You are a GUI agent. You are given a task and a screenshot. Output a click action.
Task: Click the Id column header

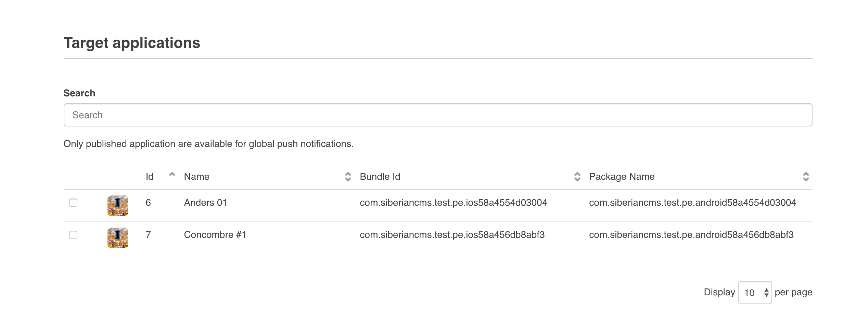pyautogui.click(x=150, y=177)
